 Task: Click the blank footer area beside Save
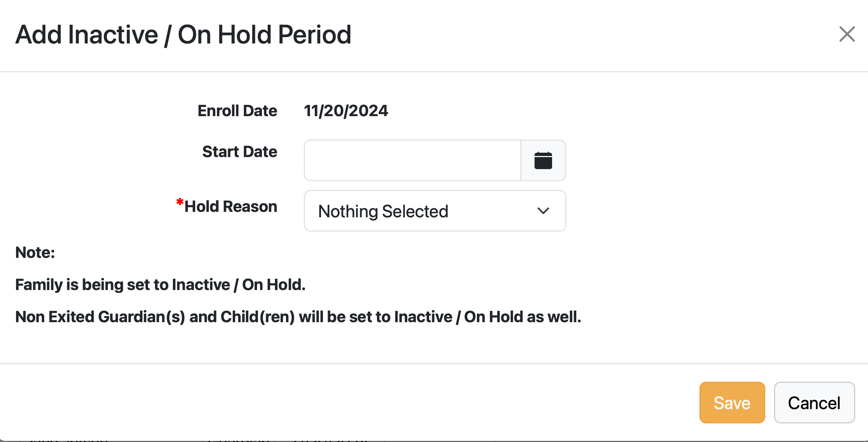click(347, 403)
